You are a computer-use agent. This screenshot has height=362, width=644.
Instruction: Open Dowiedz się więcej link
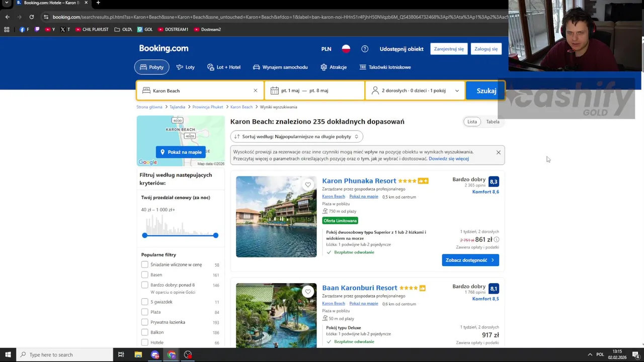click(449, 158)
